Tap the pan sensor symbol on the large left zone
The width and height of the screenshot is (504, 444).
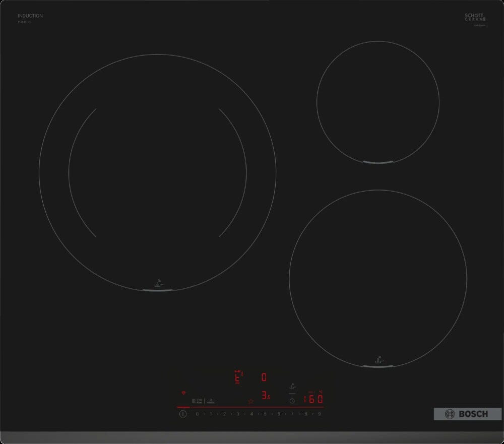coord(159,283)
